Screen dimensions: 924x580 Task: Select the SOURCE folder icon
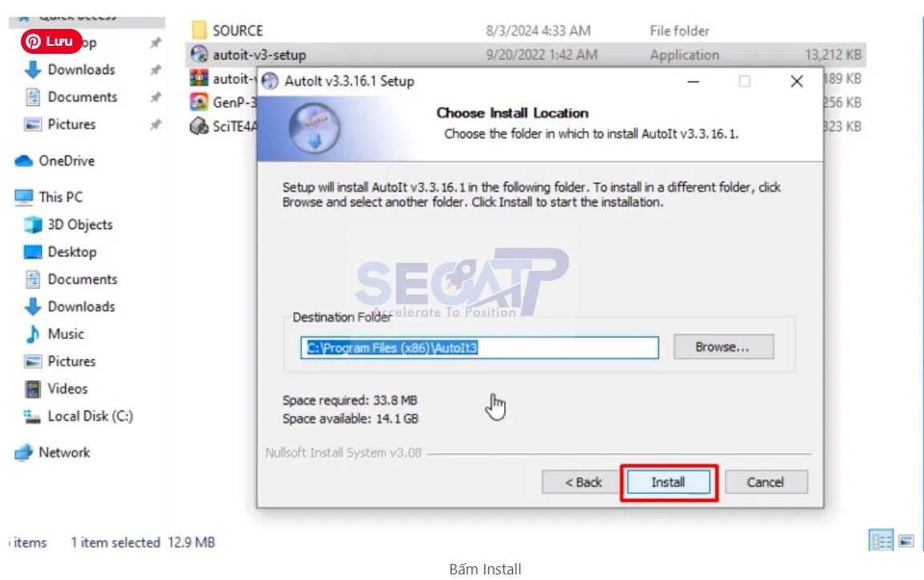pos(199,30)
